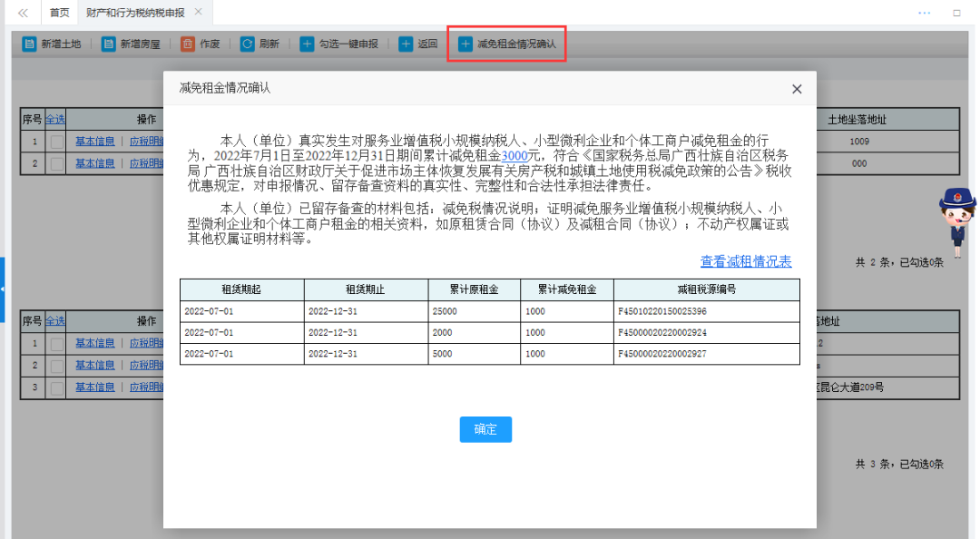
Task: Open the 查看减租情况表 link
Action: [745, 261]
